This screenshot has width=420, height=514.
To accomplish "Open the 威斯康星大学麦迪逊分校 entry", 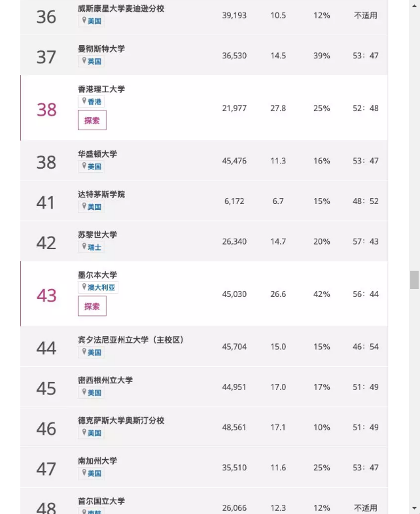I will click(x=121, y=9).
